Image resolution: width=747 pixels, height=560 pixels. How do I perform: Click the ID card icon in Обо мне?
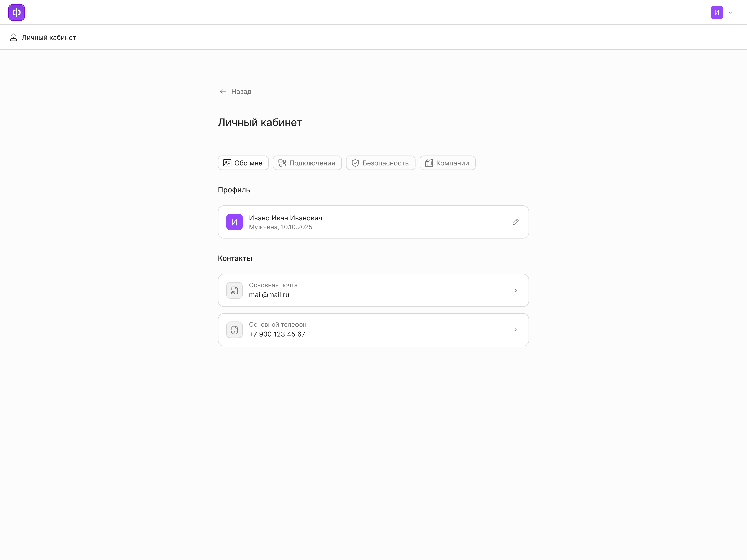[x=227, y=163]
